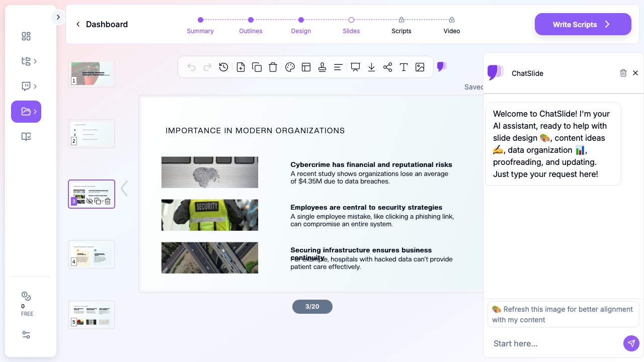Click the share icon in toolbar
The height and width of the screenshot is (362, 644).
click(x=387, y=67)
